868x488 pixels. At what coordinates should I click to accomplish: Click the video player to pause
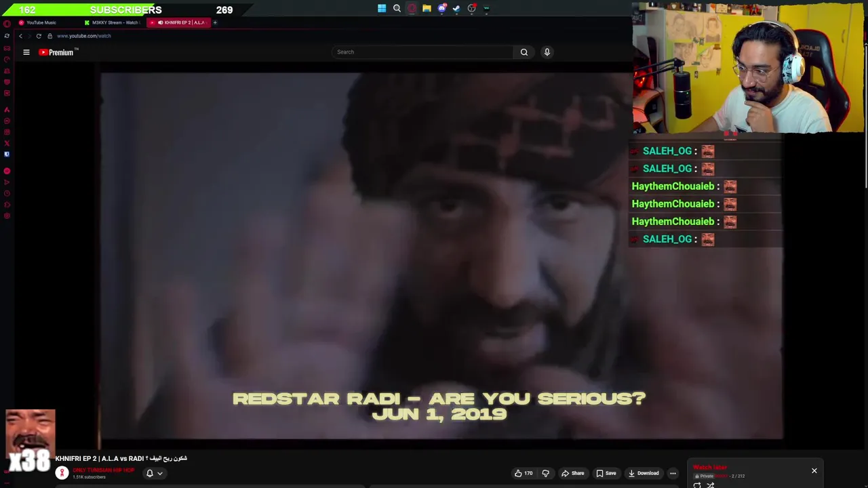point(441,256)
